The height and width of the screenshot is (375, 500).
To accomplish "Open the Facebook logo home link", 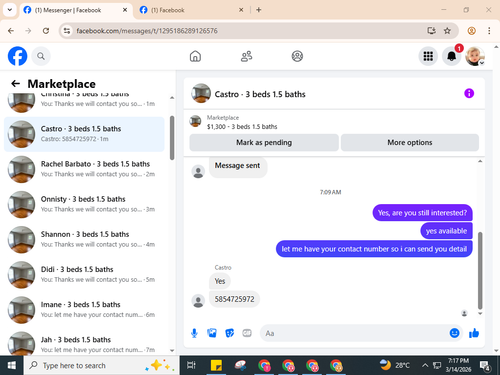I will 17,56.
